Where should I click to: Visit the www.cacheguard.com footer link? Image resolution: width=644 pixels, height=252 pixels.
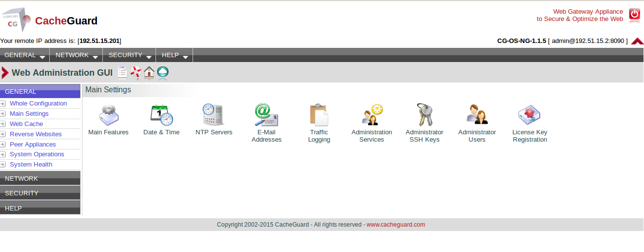(x=396, y=225)
